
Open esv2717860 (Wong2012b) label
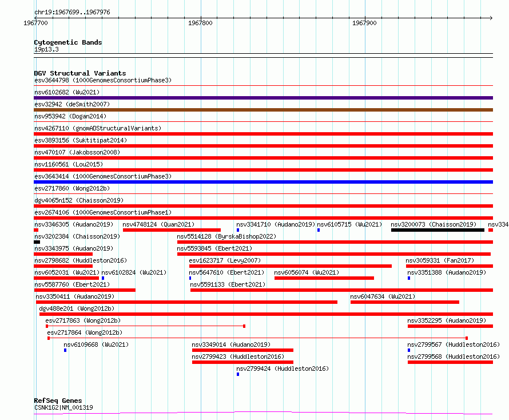click(72, 188)
